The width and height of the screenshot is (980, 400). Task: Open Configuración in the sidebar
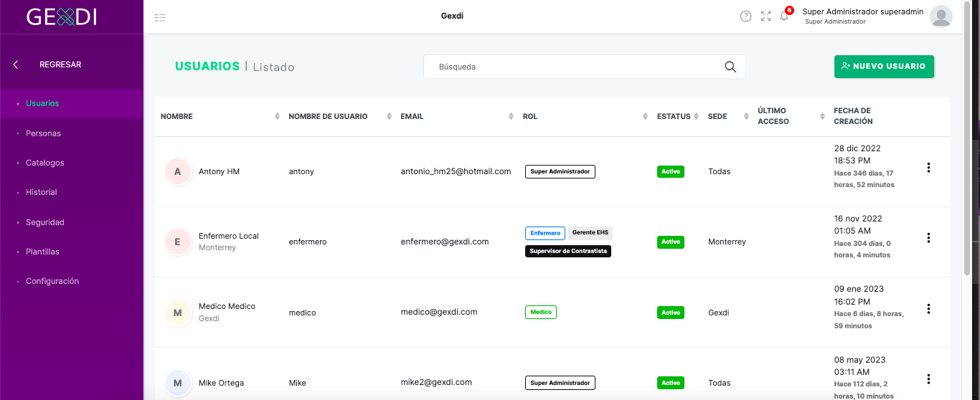(52, 281)
